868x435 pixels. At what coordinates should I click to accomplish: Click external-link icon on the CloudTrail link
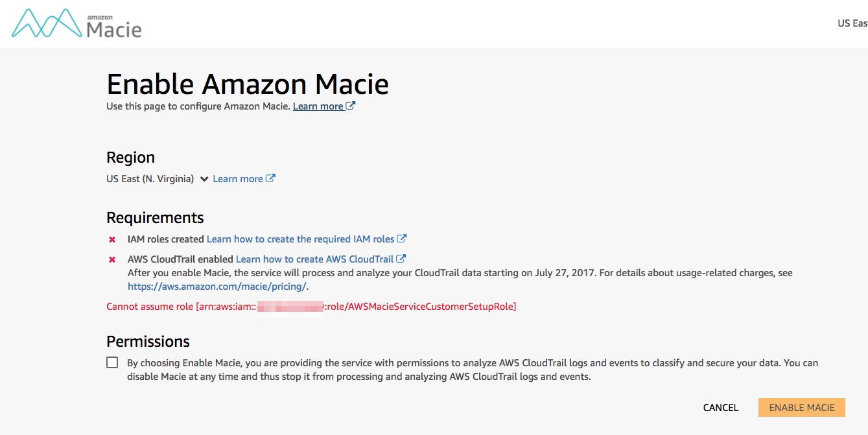tap(400, 258)
